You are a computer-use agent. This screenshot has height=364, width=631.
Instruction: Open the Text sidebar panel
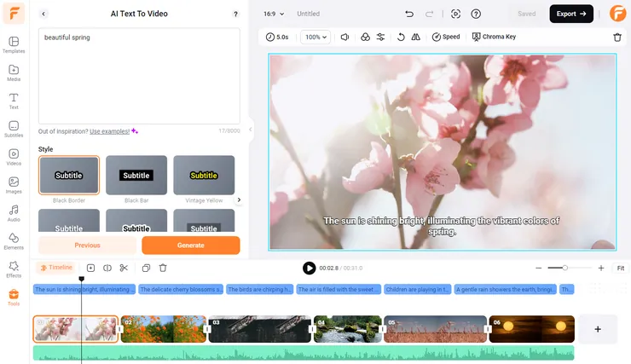pyautogui.click(x=14, y=101)
